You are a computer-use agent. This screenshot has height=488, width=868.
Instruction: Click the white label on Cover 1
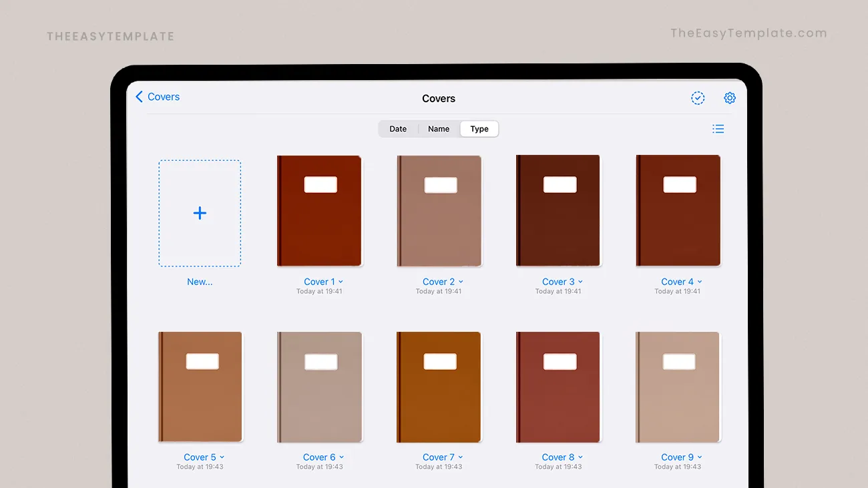tap(320, 185)
